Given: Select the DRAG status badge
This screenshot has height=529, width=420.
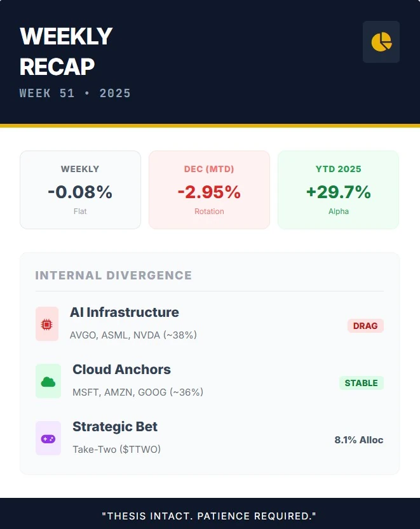Looking at the screenshot, I should [x=365, y=326].
